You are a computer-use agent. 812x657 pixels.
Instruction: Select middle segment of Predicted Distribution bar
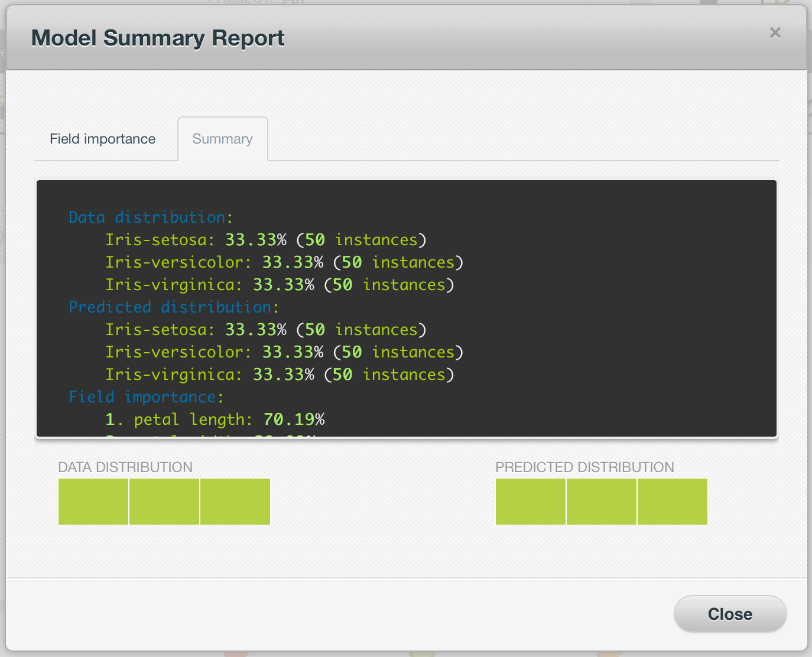point(602,502)
